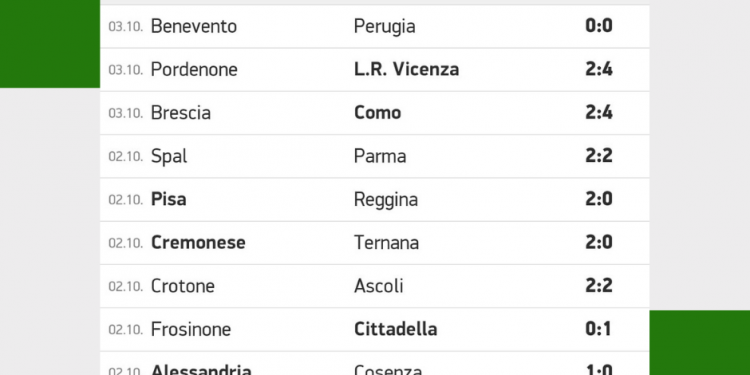View the Cremonese vs Ternana 2:0 result
The image size is (750, 375).
click(x=599, y=243)
